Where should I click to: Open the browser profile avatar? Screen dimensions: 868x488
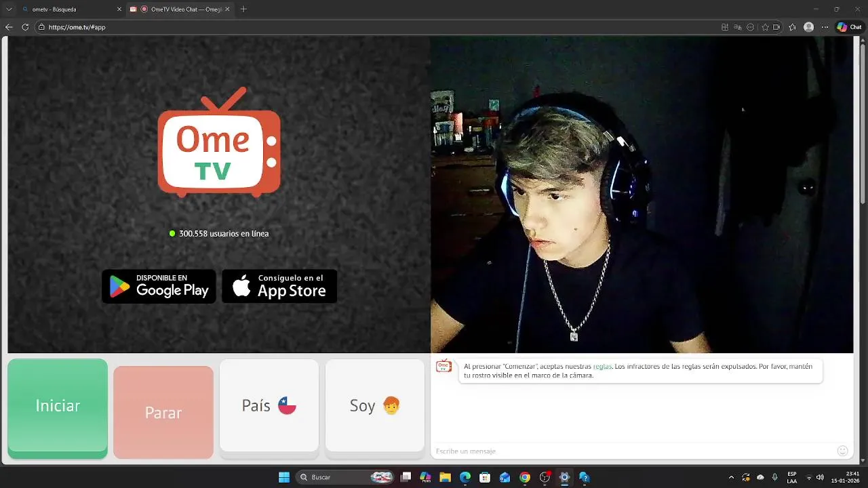click(808, 27)
